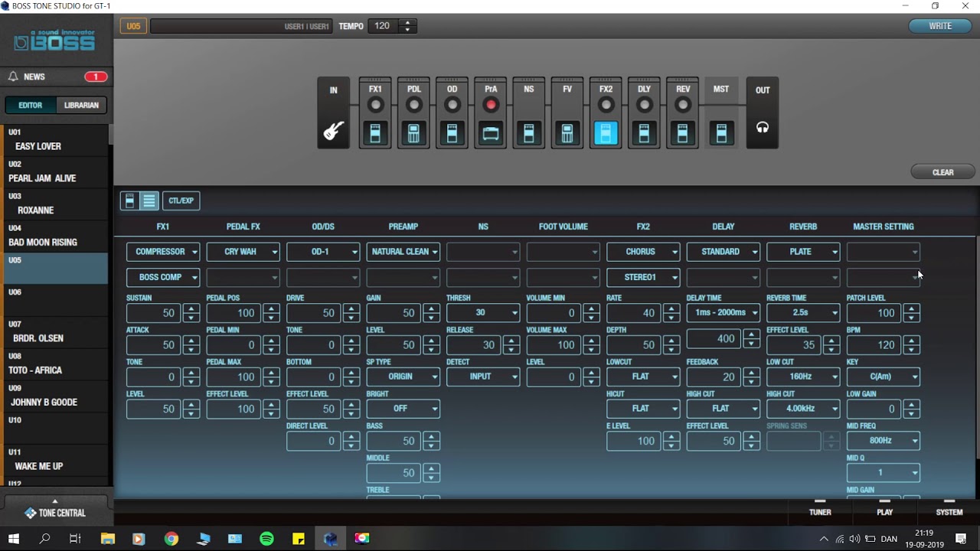Select the NS noise suppressor block
The image size is (980, 551).
tap(529, 133)
